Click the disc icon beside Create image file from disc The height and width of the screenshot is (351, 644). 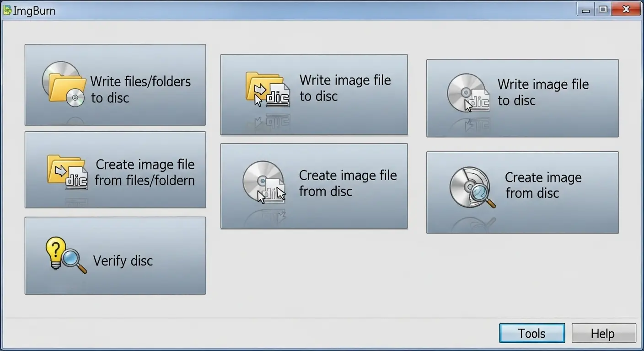[x=264, y=182]
